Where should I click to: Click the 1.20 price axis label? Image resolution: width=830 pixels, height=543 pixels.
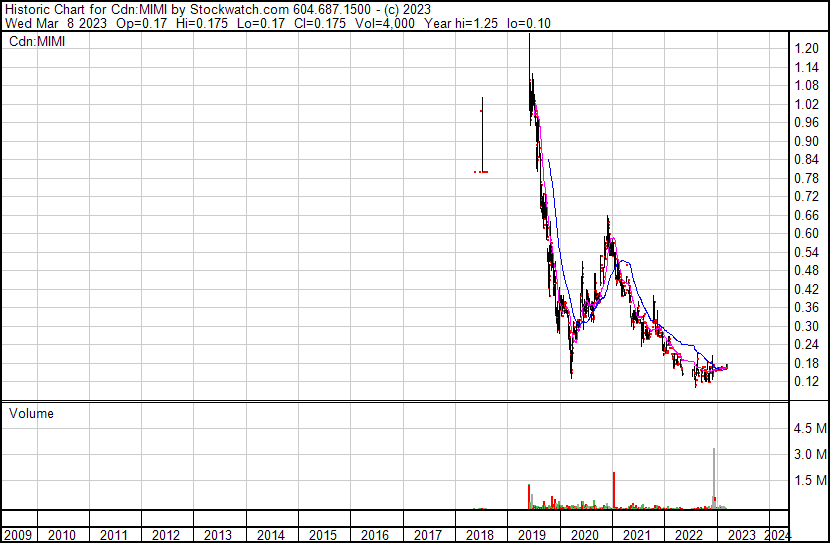[806, 48]
